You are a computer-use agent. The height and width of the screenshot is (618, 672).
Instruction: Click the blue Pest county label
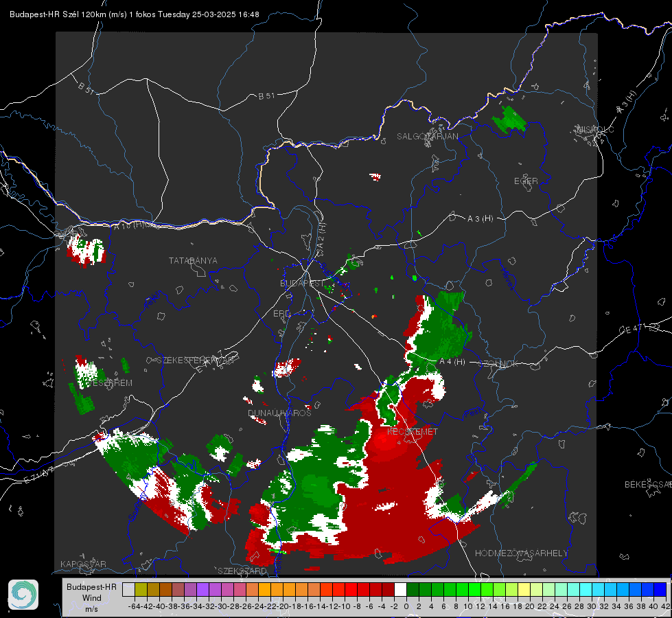[473, 414]
